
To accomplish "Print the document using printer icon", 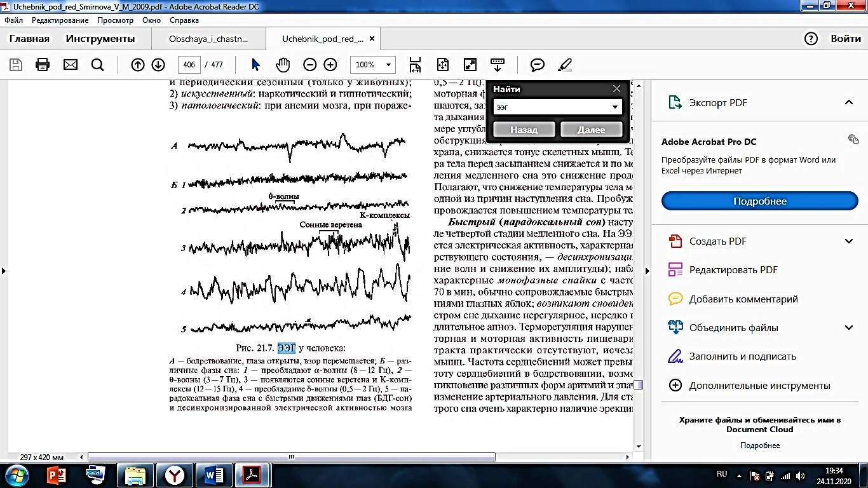I will [43, 65].
